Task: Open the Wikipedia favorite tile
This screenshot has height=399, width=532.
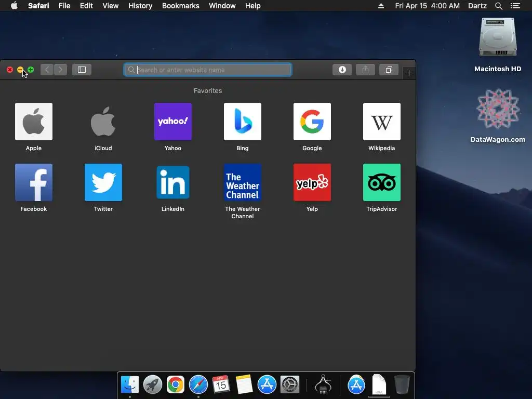Action: pyautogui.click(x=382, y=122)
